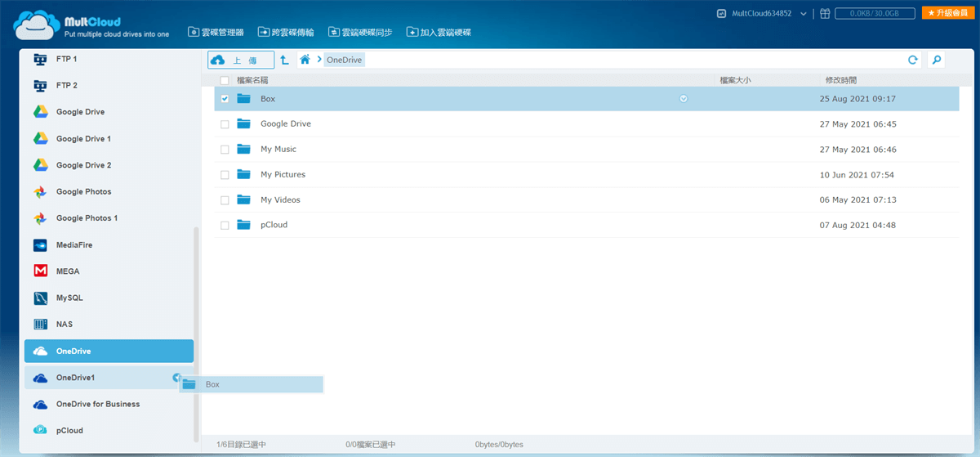Image resolution: width=980 pixels, height=457 pixels.
Task: Check the My Music folder checkbox
Action: coord(225,150)
